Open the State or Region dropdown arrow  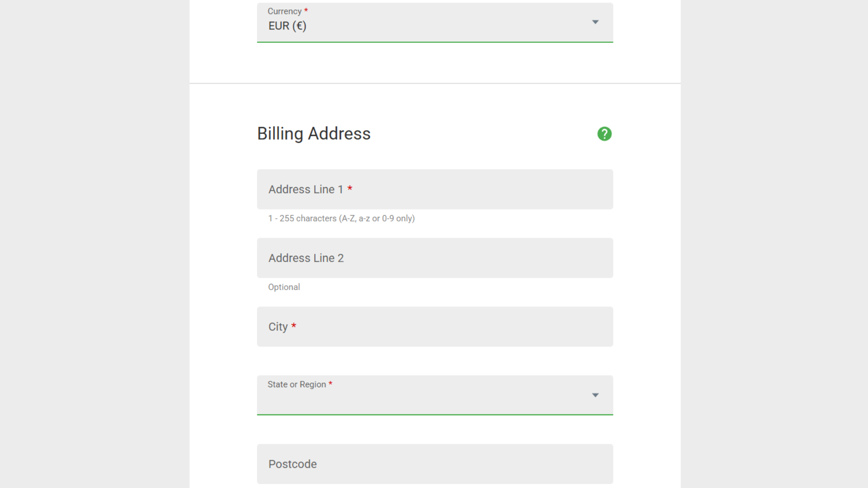click(x=595, y=395)
